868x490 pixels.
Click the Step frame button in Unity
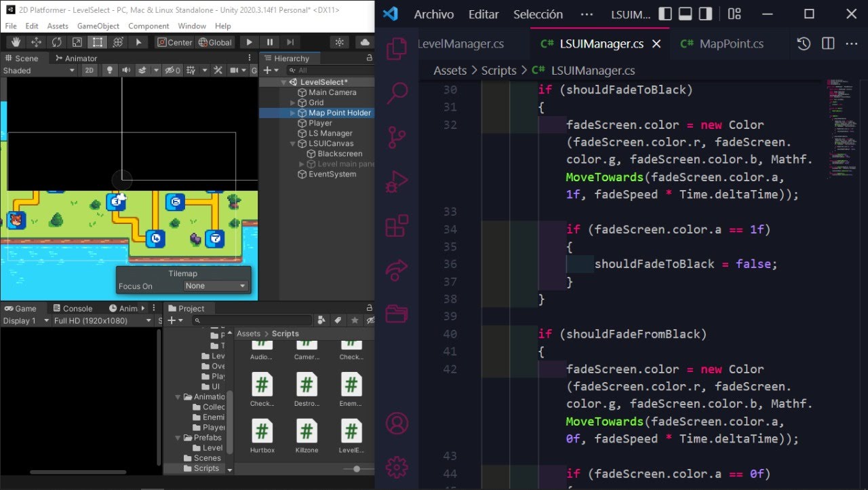290,42
